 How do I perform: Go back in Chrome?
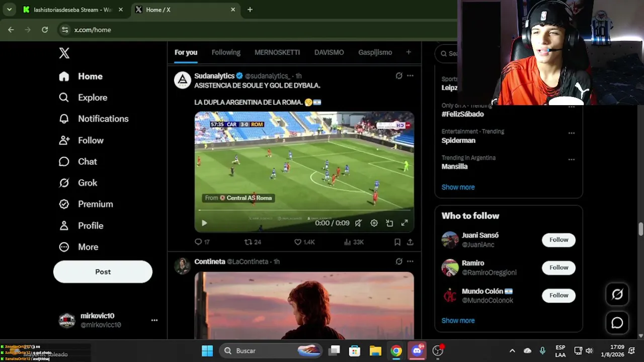[11, 30]
